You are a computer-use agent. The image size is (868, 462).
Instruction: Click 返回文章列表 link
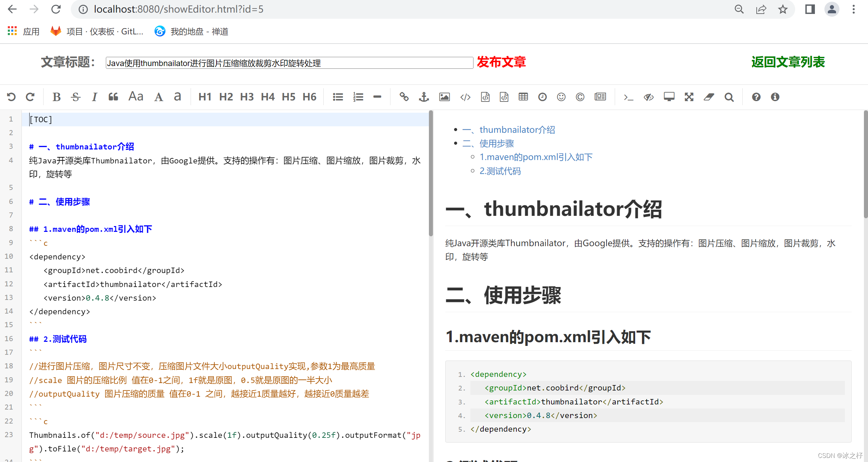click(x=788, y=62)
